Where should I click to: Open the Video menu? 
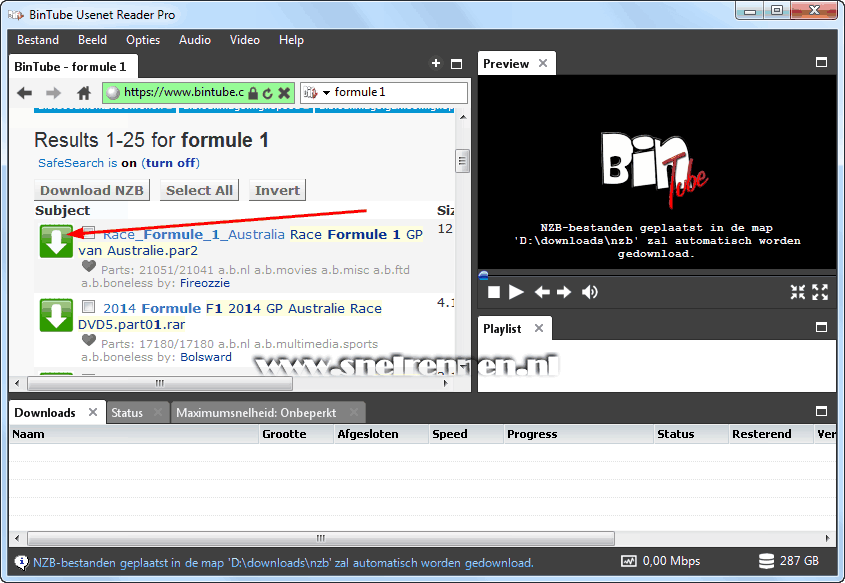[x=245, y=40]
